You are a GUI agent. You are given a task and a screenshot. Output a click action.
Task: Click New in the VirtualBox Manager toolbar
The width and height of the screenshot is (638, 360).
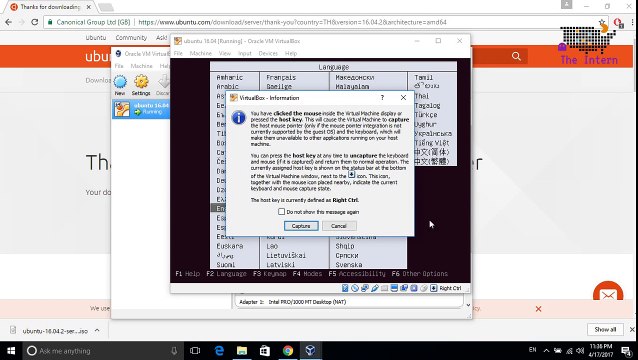120,85
